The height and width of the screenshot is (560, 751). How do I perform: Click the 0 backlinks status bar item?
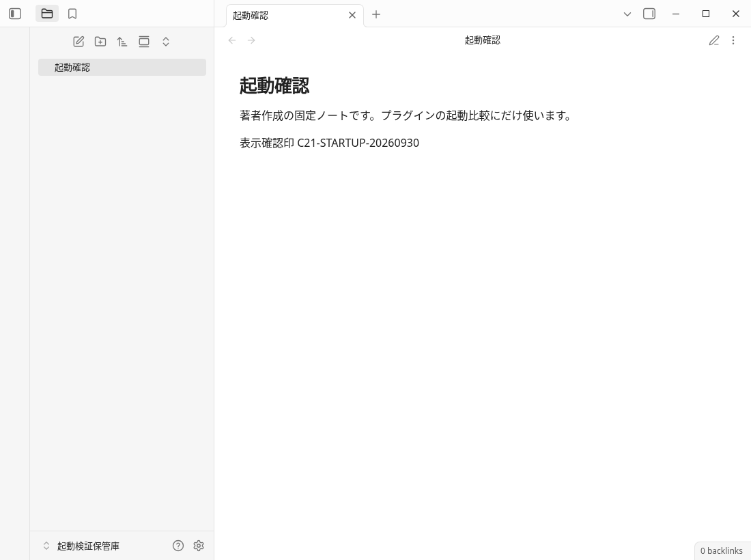[722, 551]
